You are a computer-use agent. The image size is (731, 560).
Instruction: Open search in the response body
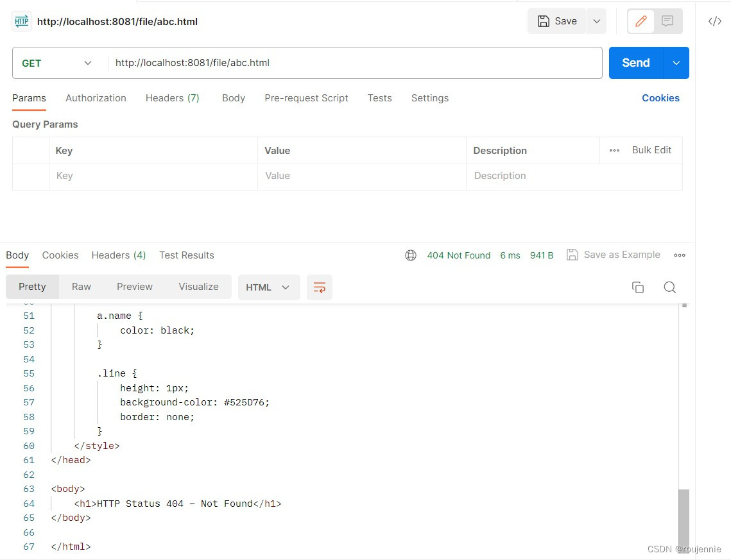point(669,287)
